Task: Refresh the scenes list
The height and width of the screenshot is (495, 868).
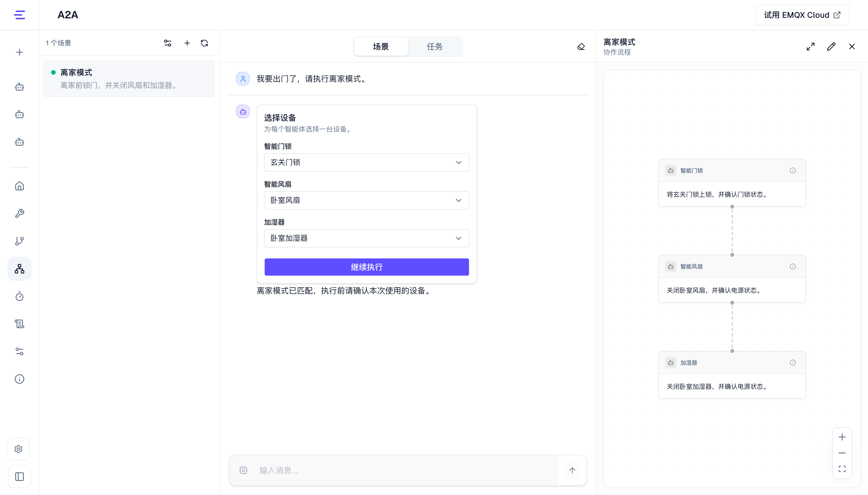Action: [204, 43]
